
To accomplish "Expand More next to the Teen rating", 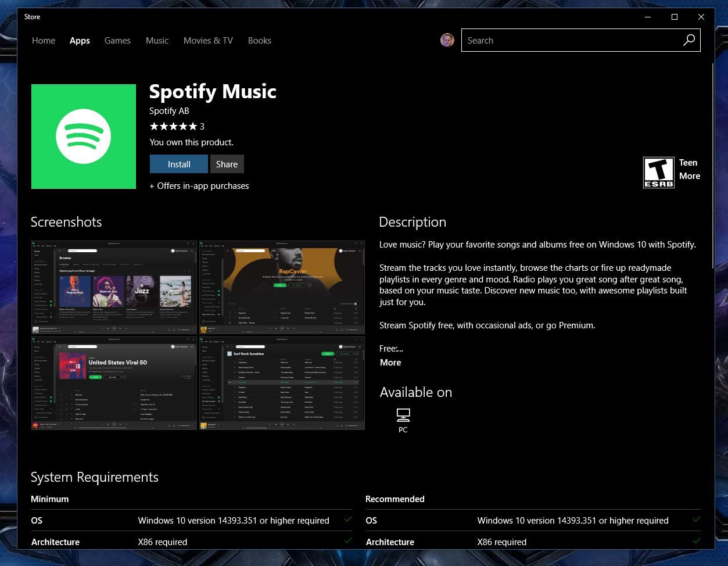I will pyautogui.click(x=690, y=176).
